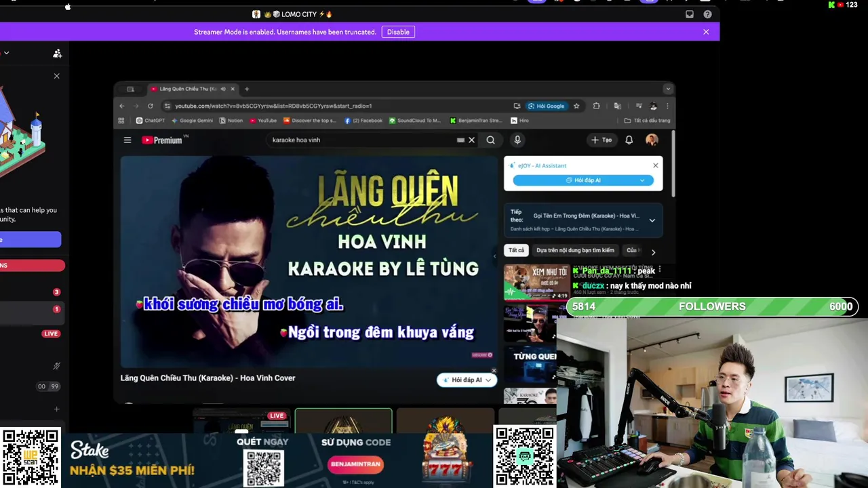Open the YouTube bookmark

(x=263, y=121)
